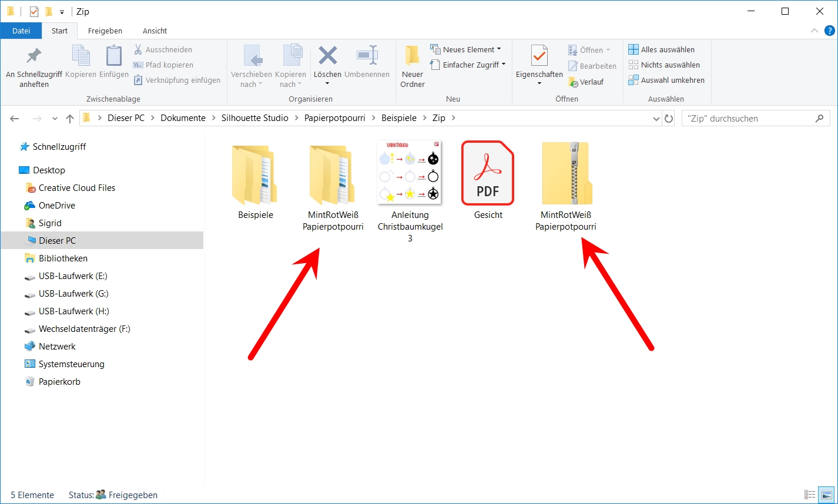Go up one folder level
Screen dimensions: 838x504
click(70, 119)
